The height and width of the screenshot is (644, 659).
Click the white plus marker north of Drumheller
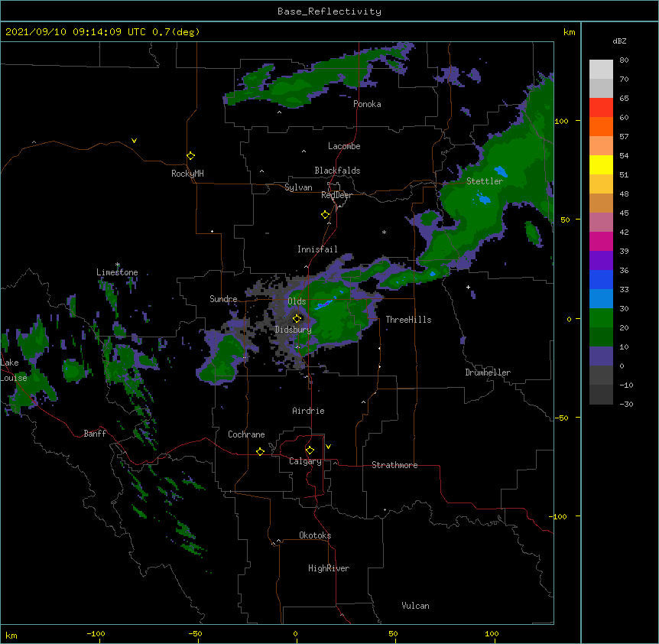pyautogui.click(x=468, y=287)
